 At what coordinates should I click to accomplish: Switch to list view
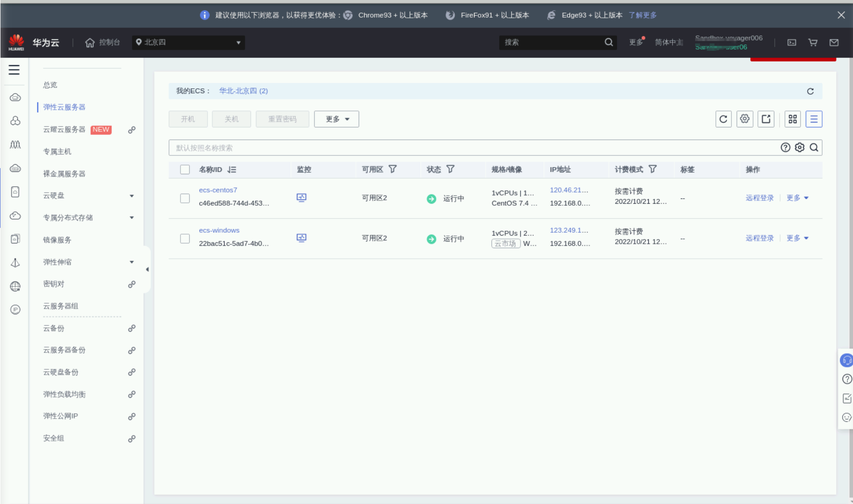[814, 119]
